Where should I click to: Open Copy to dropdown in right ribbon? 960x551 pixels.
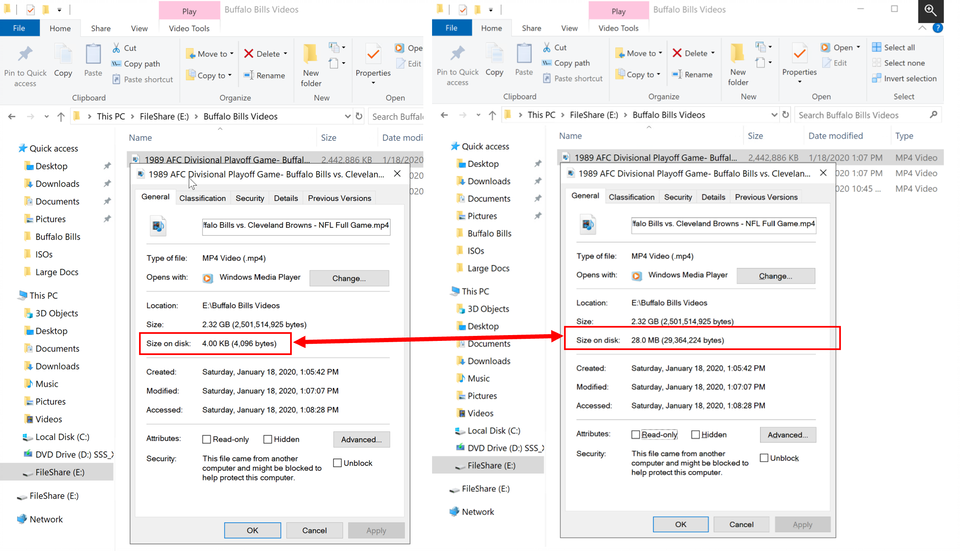click(658, 75)
